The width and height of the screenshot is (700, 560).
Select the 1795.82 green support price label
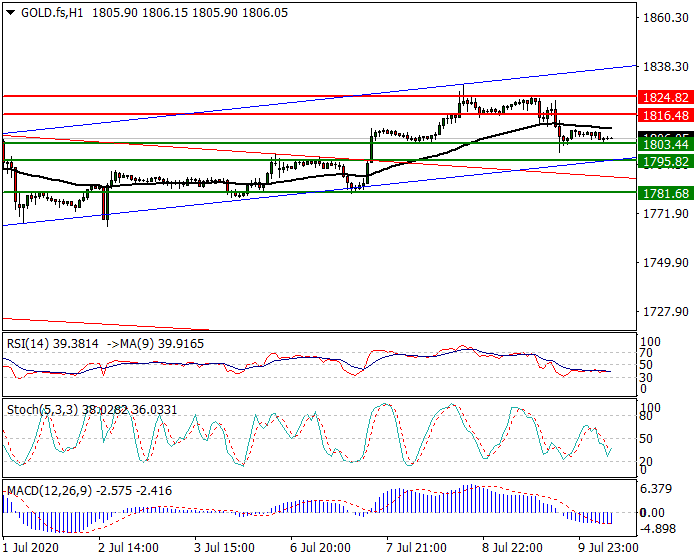(x=666, y=161)
